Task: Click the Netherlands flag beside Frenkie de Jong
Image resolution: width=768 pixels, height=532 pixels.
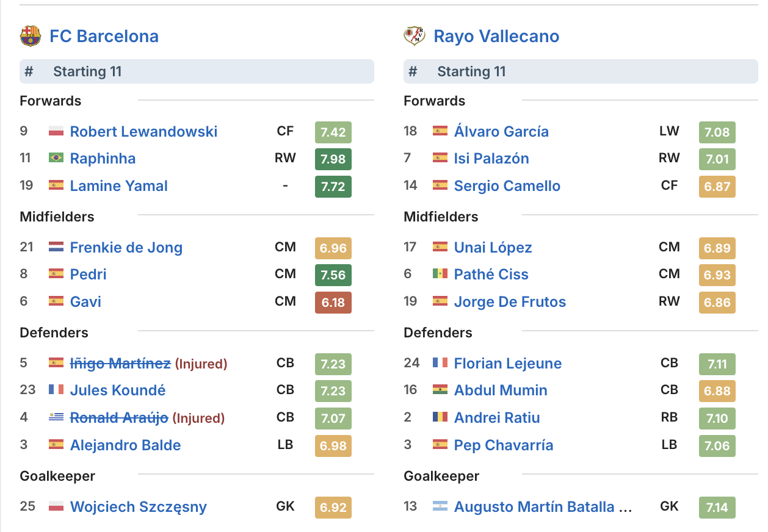Action: (56, 247)
